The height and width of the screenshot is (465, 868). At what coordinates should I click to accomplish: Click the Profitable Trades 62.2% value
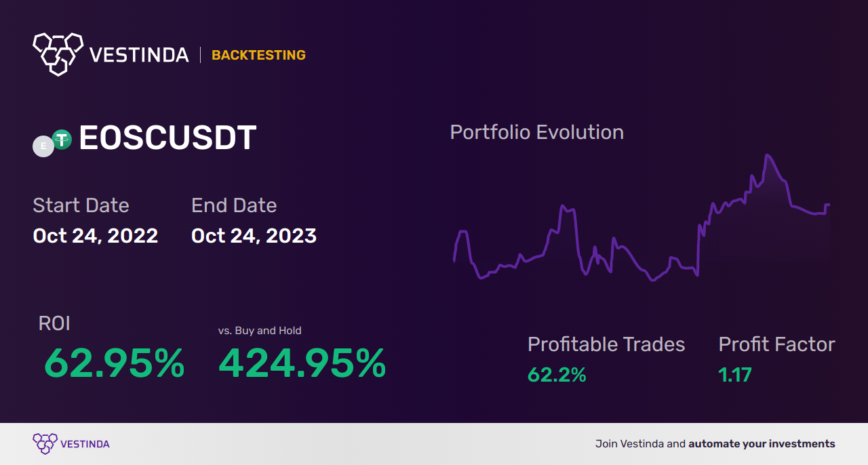(x=557, y=374)
